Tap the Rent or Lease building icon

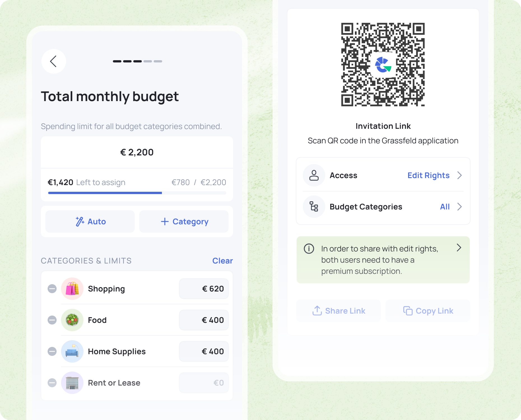point(72,383)
